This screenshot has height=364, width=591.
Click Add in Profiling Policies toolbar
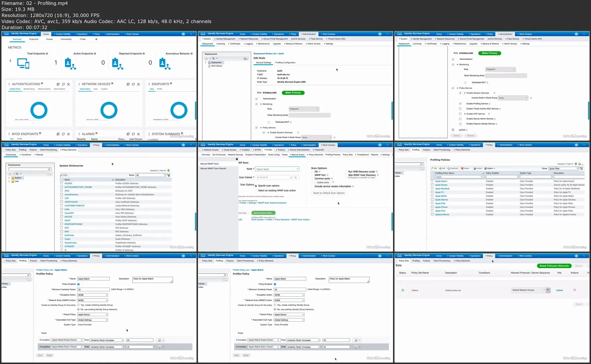click(x=442, y=168)
